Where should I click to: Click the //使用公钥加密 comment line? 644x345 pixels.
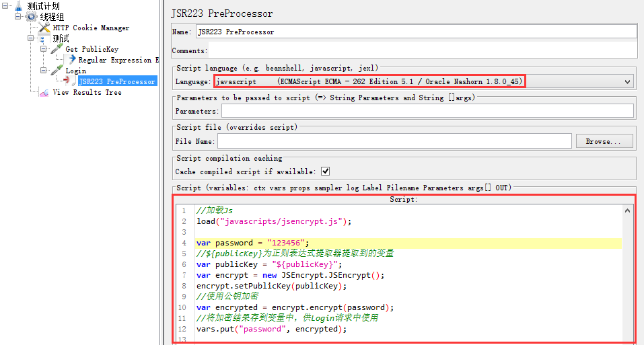(227, 296)
